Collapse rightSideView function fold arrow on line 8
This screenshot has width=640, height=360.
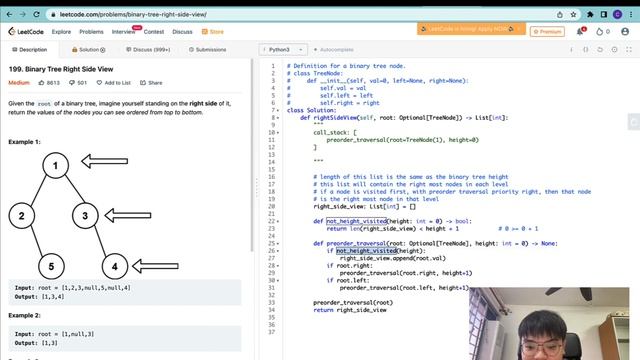tap(278, 118)
